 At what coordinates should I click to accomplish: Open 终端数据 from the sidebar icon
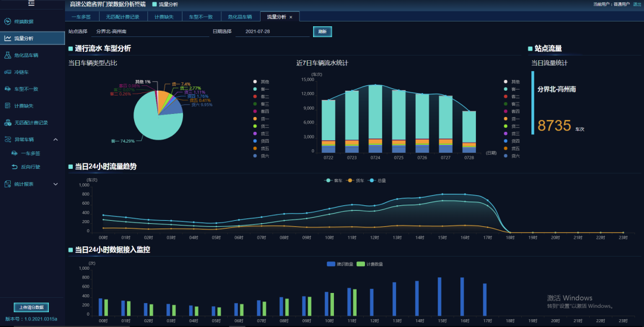7,21
